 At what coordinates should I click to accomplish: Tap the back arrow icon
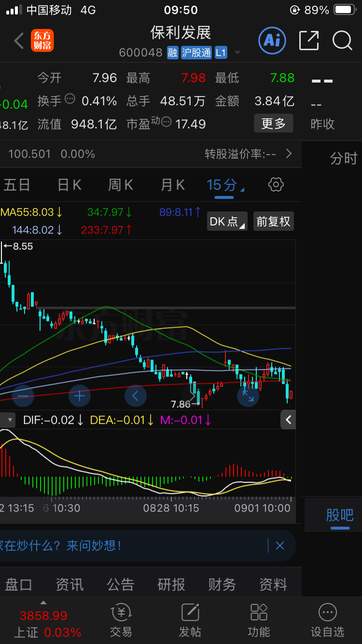click(19, 41)
